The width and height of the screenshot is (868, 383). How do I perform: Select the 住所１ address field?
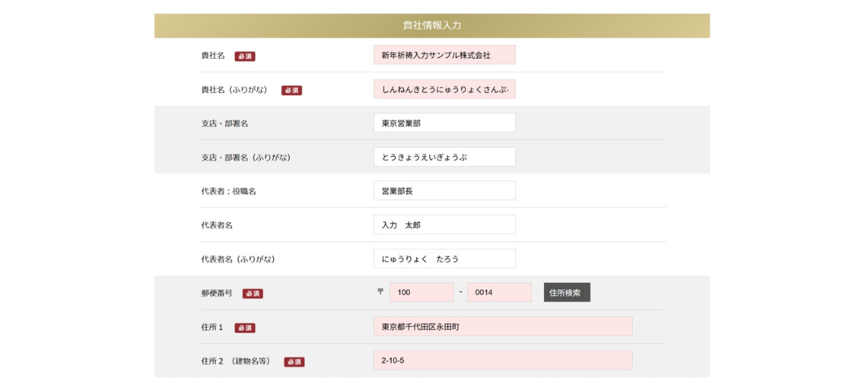(x=502, y=326)
